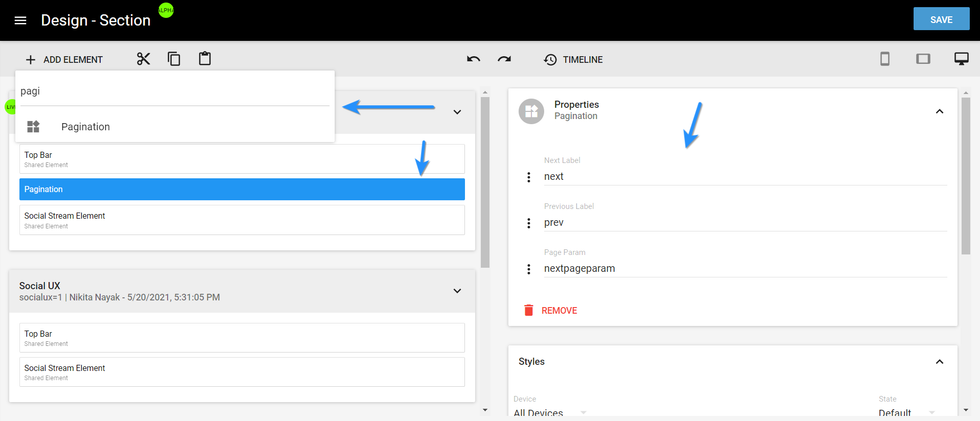Click the scissors cut icon
Screen dimensions: 980x421
[143, 59]
